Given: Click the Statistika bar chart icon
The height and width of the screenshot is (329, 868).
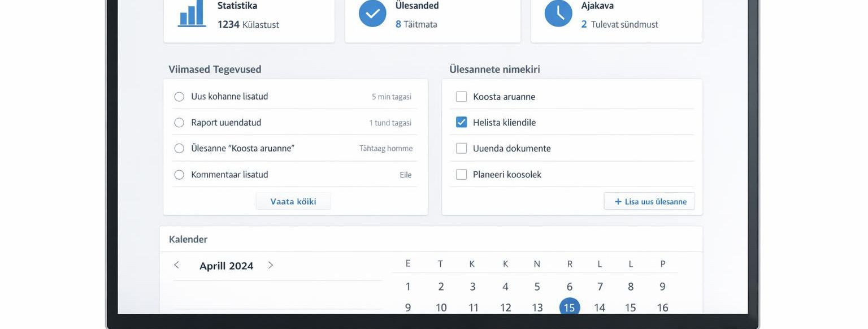Looking at the screenshot, I should [x=192, y=14].
